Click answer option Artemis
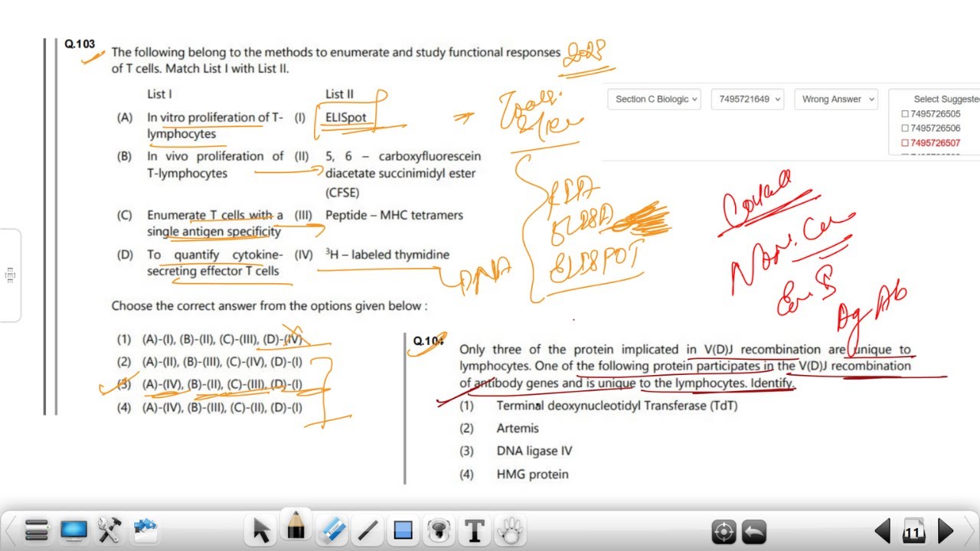The height and width of the screenshot is (551, 980). [518, 429]
